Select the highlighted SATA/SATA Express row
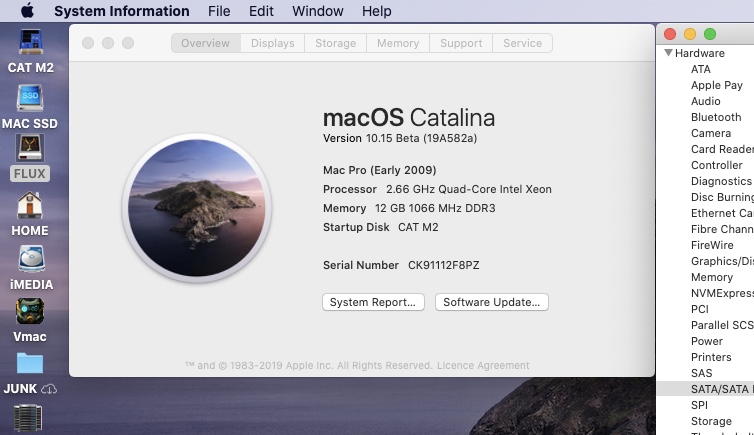Screen dimensions: 754x435 point(705,389)
